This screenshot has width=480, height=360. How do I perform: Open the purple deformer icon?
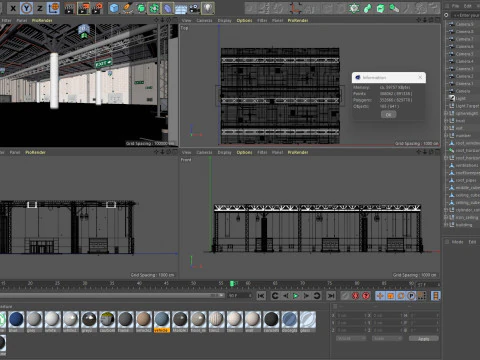coord(167,8)
